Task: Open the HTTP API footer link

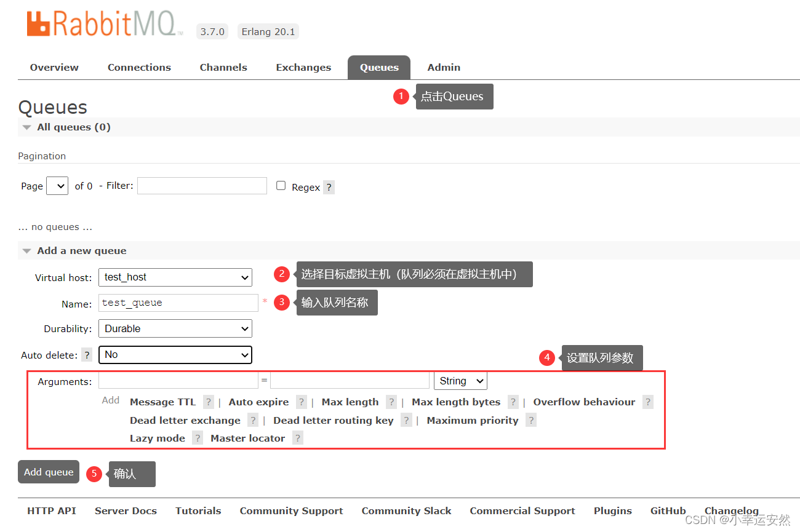Action: (x=52, y=511)
